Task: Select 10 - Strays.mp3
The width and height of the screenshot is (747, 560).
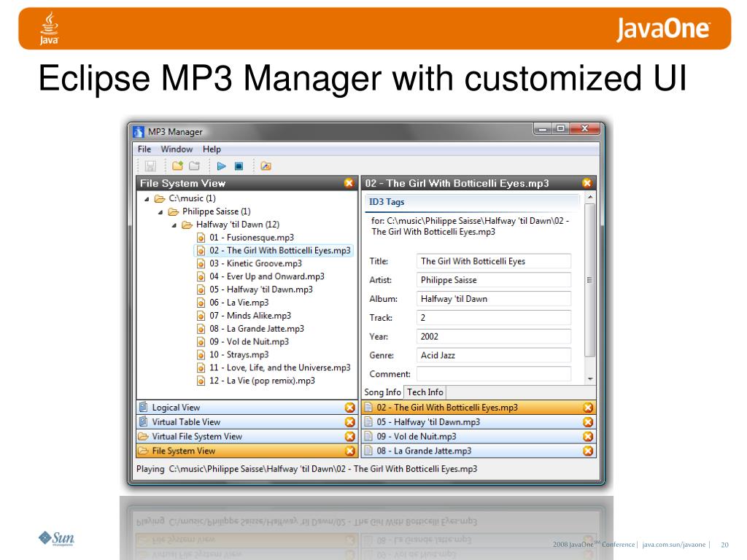Action: (239, 354)
